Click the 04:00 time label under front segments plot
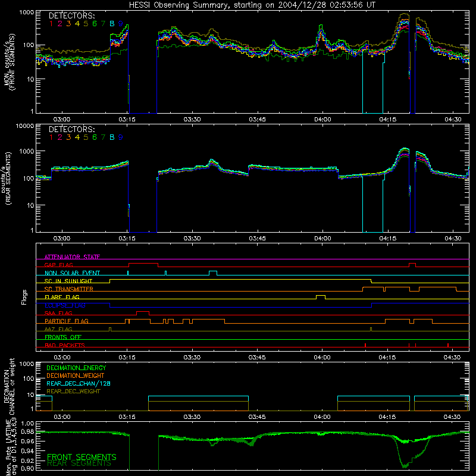476x476 pixels. tap(322, 120)
